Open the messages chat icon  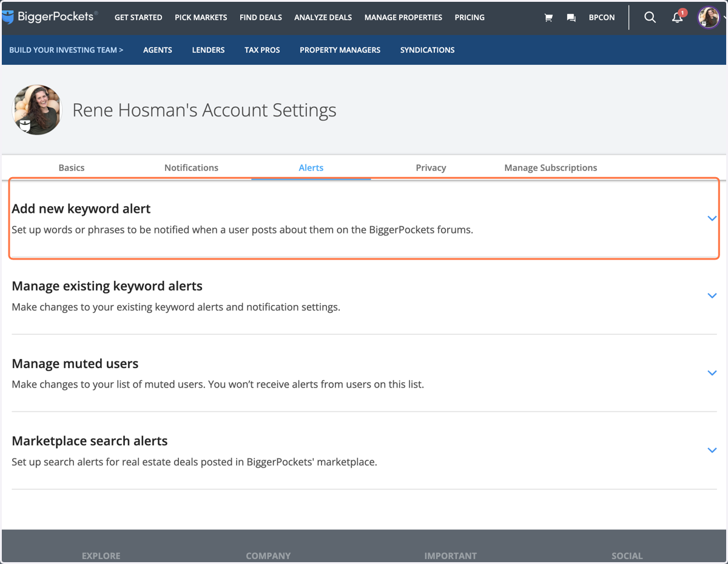(x=571, y=18)
